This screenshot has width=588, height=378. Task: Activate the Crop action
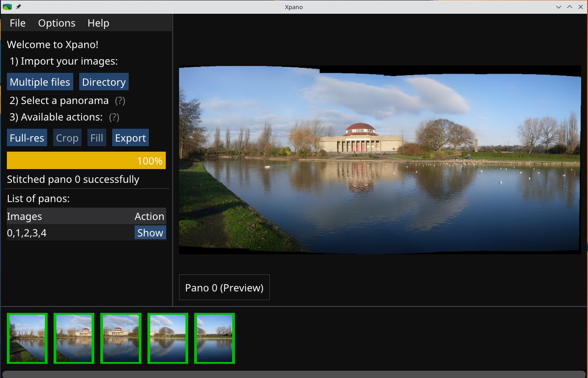pos(67,138)
